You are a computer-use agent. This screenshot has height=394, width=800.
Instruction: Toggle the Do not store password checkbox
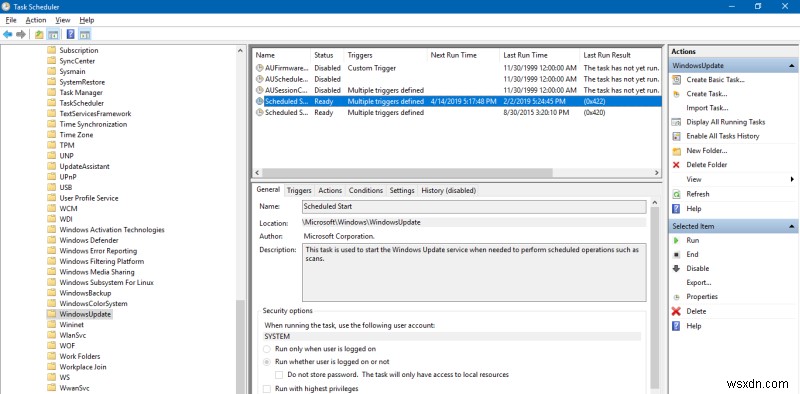[x=279, y=375]
